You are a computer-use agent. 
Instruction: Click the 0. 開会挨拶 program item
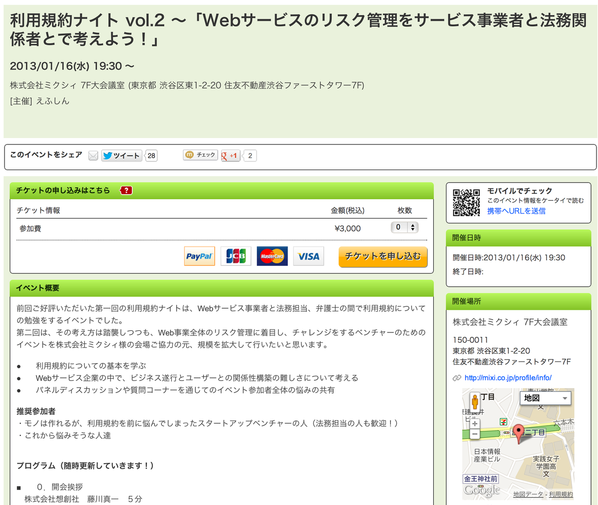pyautogui.click(x=59, y=487)
